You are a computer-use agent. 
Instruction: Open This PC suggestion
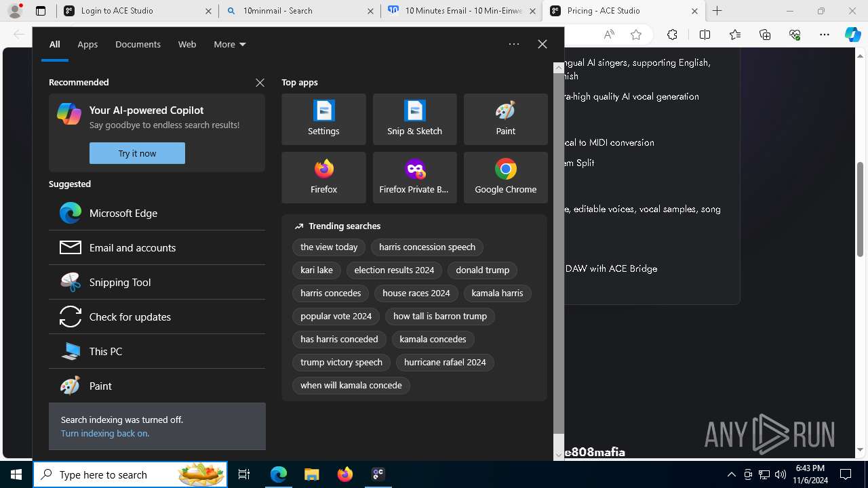click(x=157, y=351)
